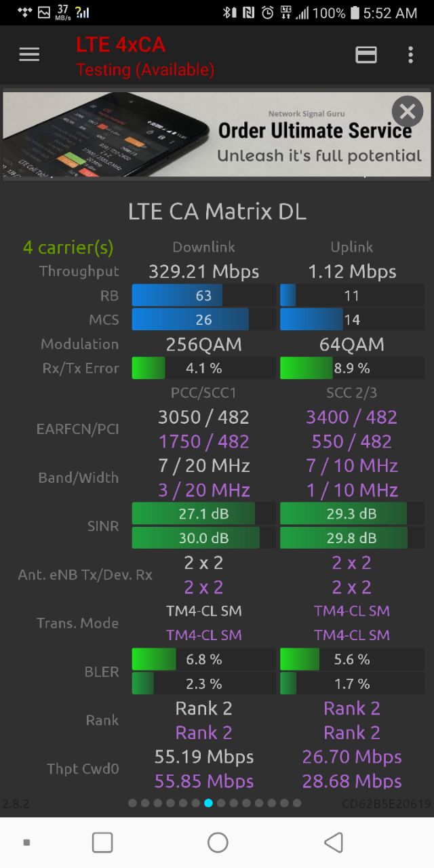Tap the downlink MCS bar showing 26
Viewport: 434px width, 868px height.
coord(203,319)
